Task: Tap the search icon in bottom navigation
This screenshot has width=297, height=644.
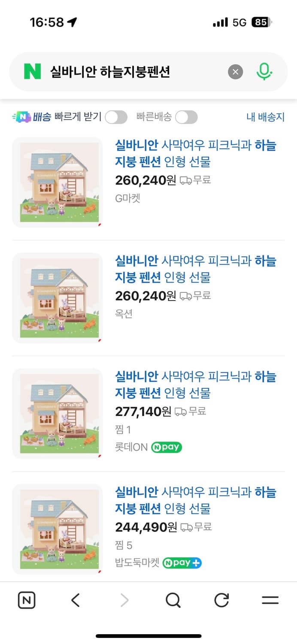Action: 173,600
